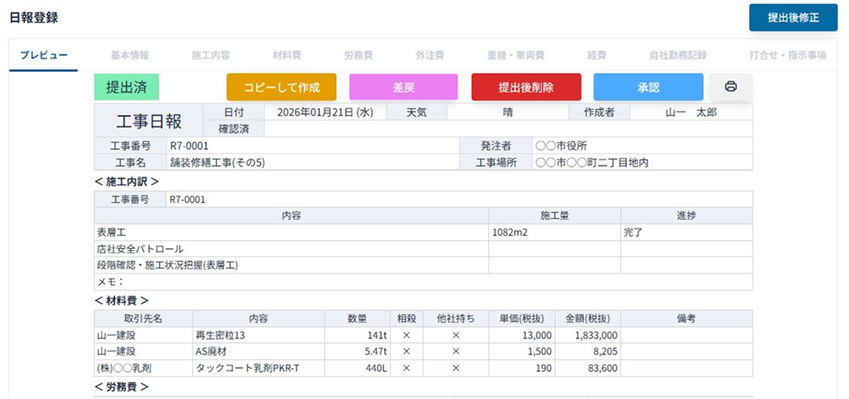Click the コピーして作成 button
The width and height of the screenshot is (849, 399).
282,87
